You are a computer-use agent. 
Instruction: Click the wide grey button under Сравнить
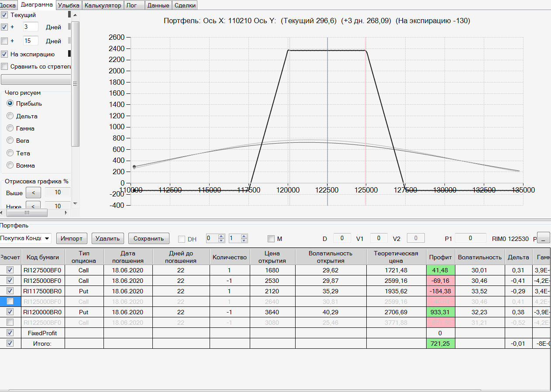pos(36,79)
